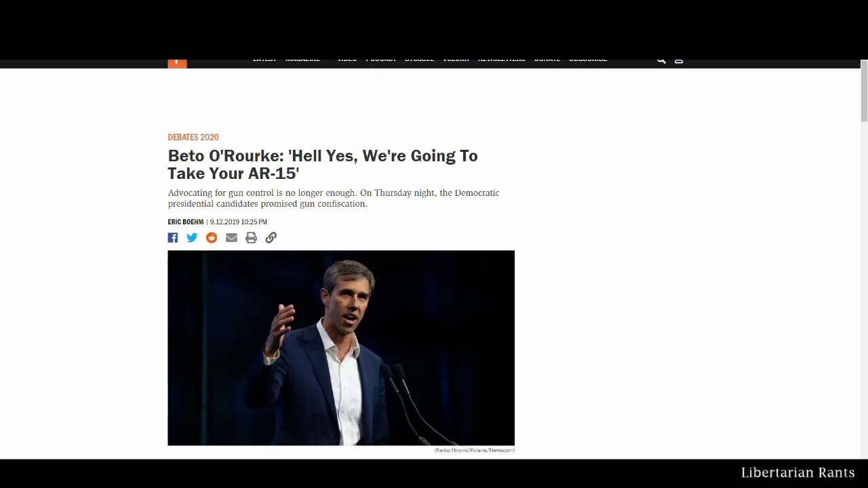Open author Eric Boehm's page

(186, 222)
